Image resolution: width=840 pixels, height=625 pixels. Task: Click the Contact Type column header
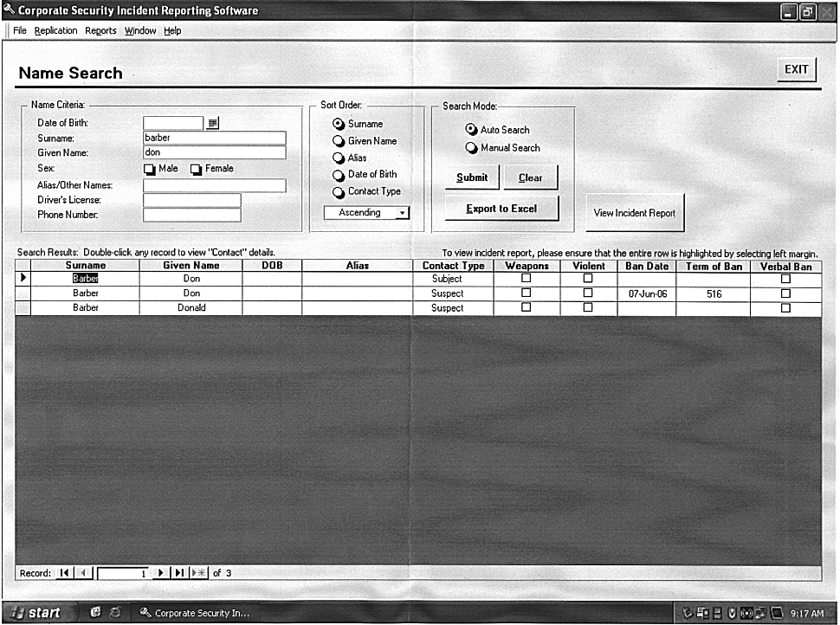[x=453, y=266]
